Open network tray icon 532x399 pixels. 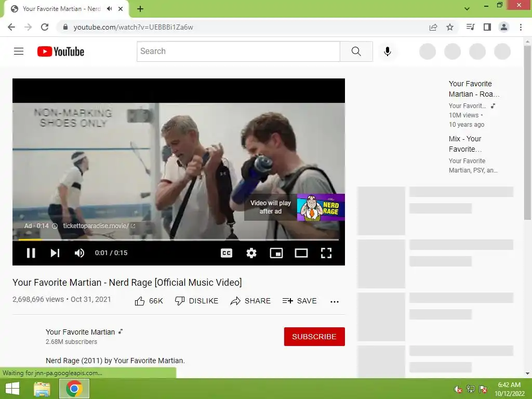coord(471,389)
